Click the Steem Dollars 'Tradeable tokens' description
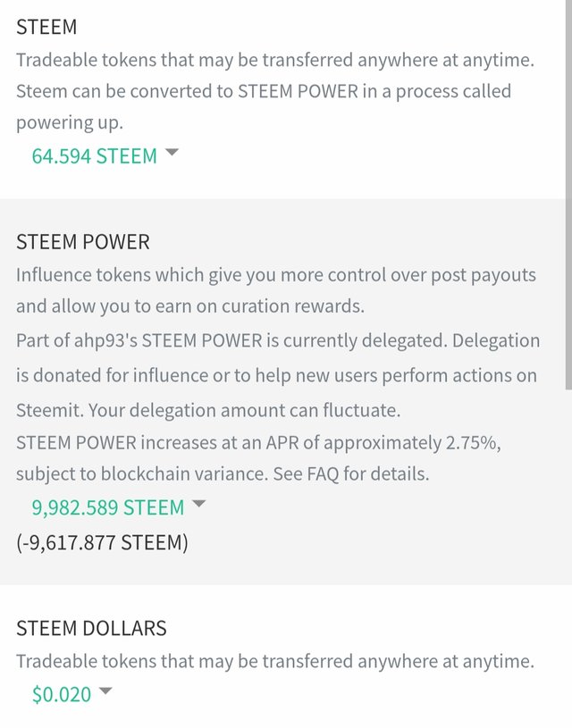 [x=275, y=661]
